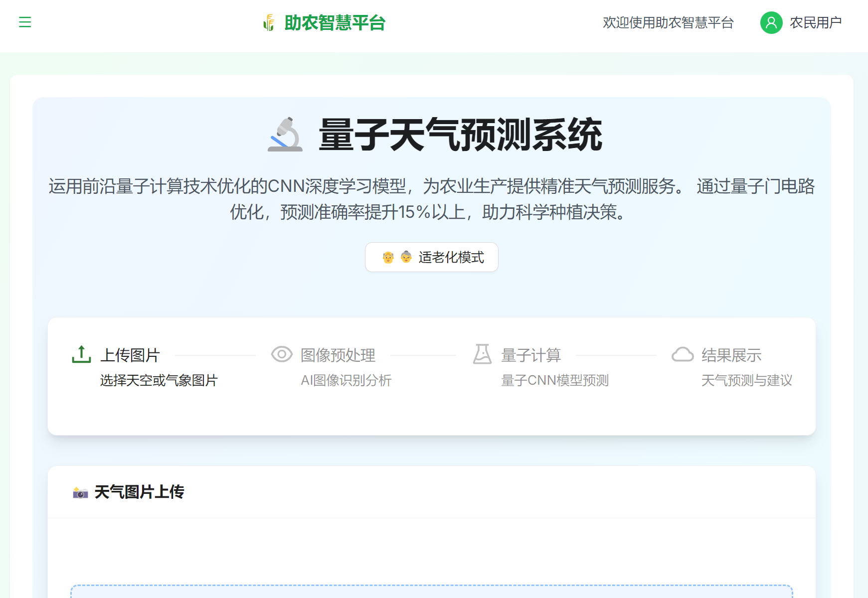The image size is (868, 598).
Task: Click the paragraph starting with 运用前沿量子计算技术
Action: [x=432, y=199]
